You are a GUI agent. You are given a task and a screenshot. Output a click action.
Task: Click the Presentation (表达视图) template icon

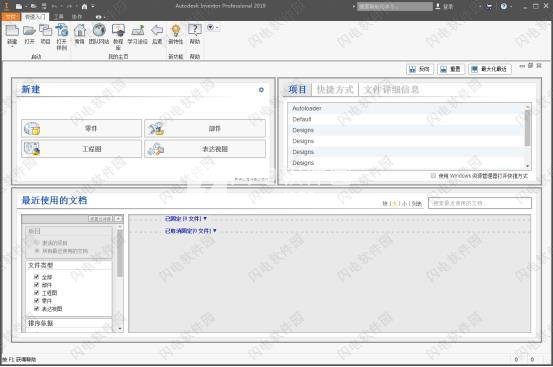pyautogui.click(x=156, y=149)
